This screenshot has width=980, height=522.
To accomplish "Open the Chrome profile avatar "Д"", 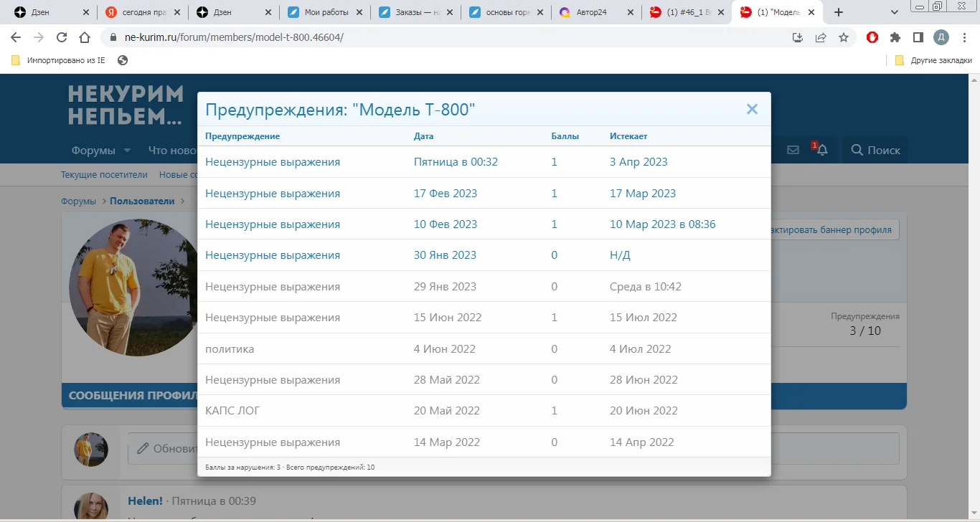I will click(941, 37).
